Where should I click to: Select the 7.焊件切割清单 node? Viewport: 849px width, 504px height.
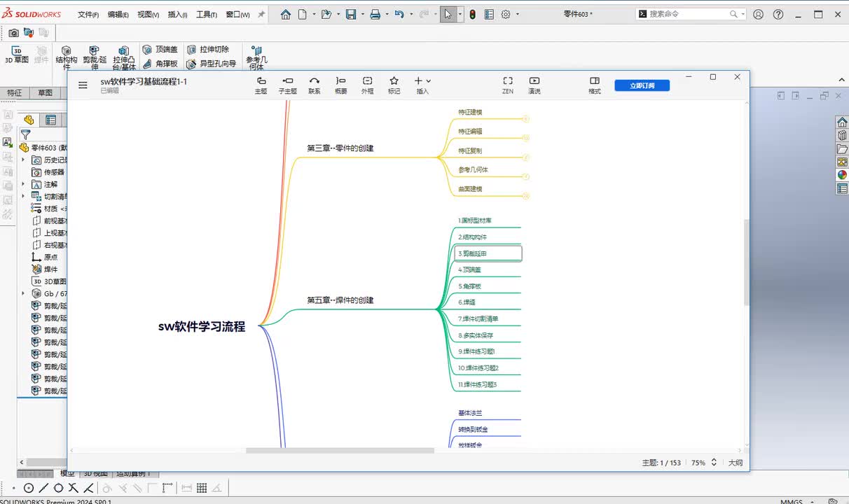pyautogui.click(x=478, y=318)
